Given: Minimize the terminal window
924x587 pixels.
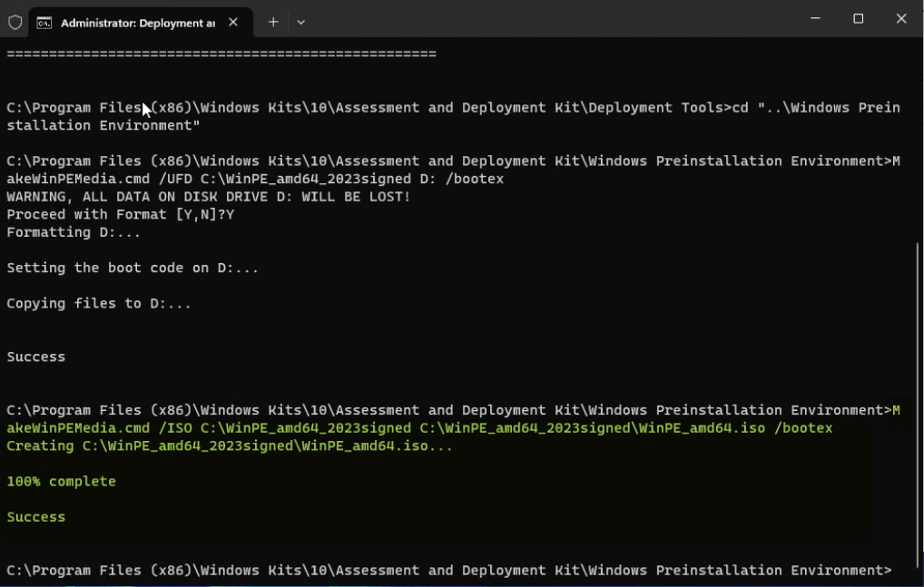Looking at the screenshot, I should (814, 18).
